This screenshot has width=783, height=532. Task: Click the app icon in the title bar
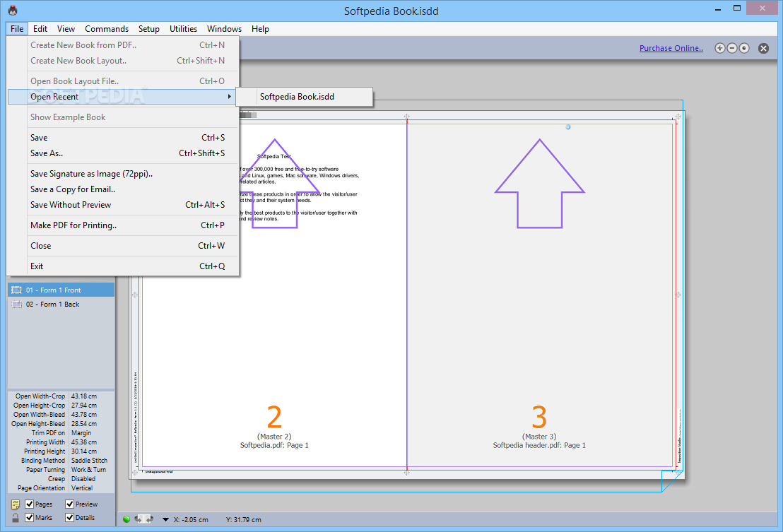point(13,11)
